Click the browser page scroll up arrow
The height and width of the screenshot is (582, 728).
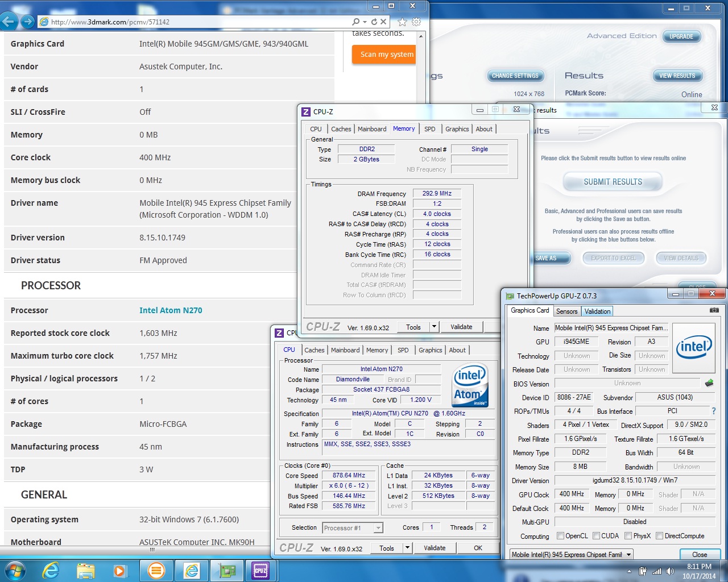click(421, 36)
